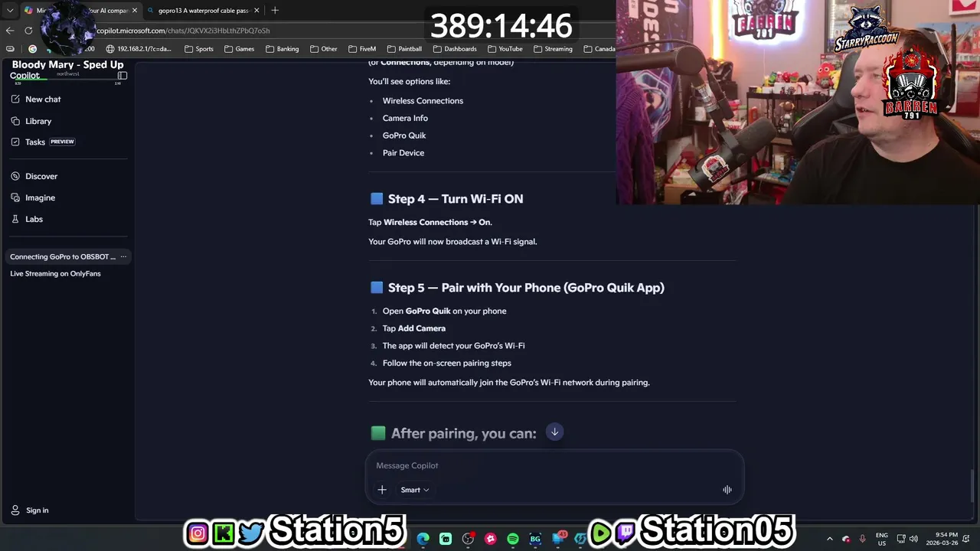Sign in to Copilot

point(30,510)
